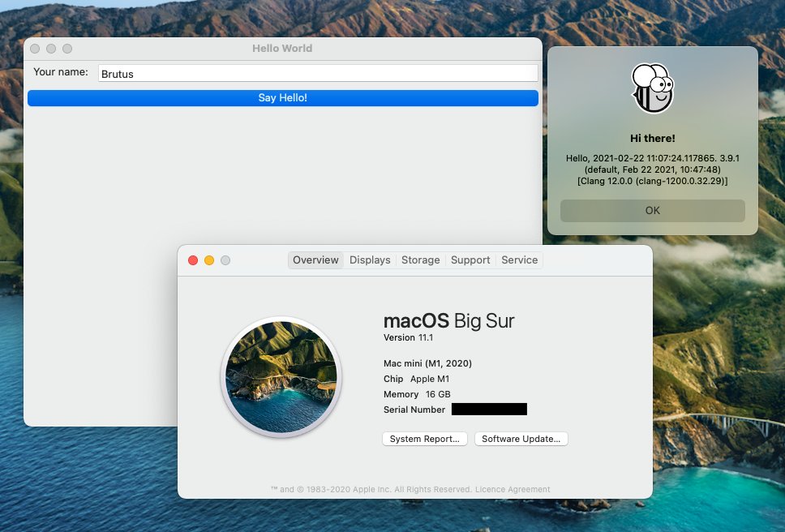Click the blacked-out serial number value
785x532 pixels.
tap(489, 410)
